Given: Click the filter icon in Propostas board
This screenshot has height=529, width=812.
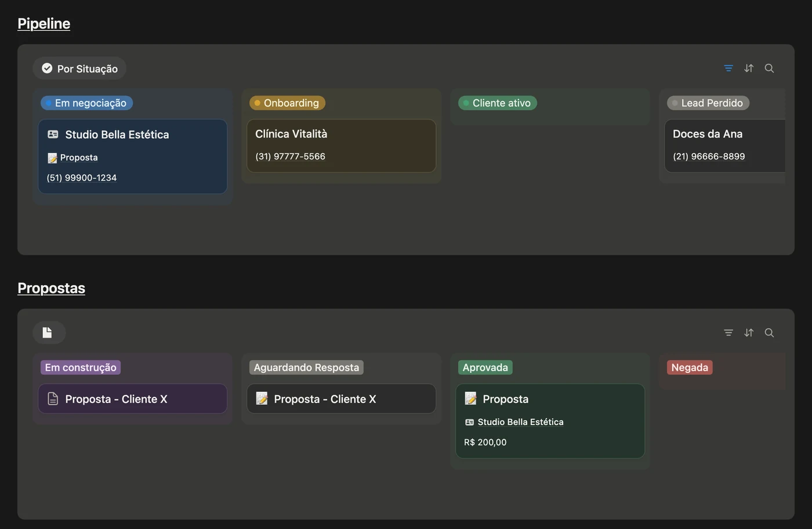Looking at the screenshot, I should (x=728, y=333).
